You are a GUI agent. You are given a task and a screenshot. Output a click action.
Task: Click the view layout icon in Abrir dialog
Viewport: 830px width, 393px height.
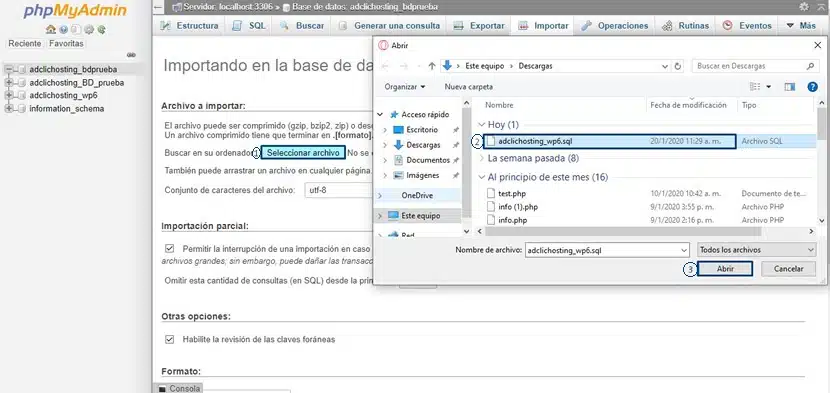coord(755,87)
